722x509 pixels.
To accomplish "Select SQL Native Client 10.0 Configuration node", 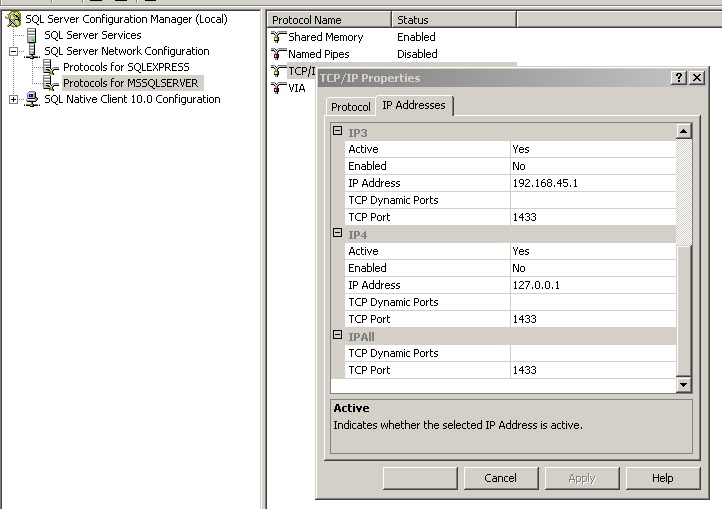I will tap(132, 99).
